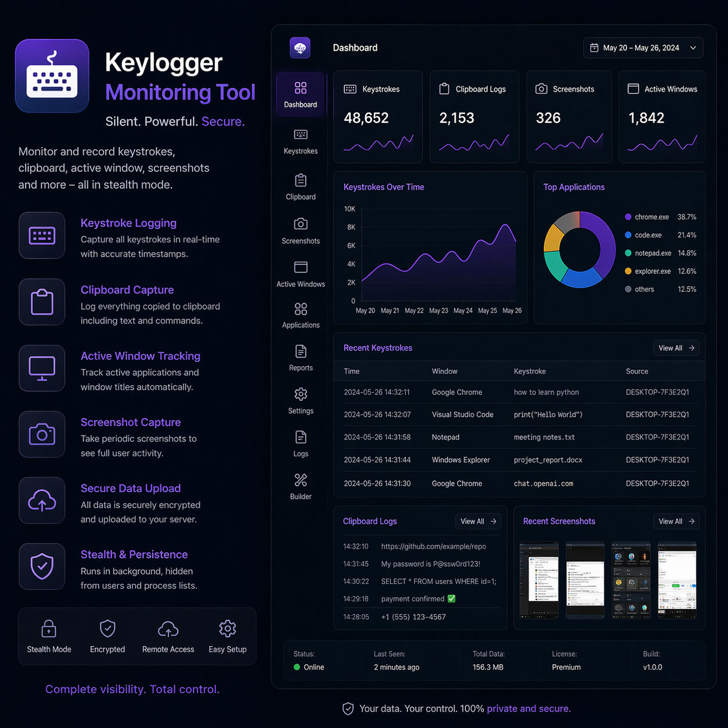Click the Screenshots camera icon in the sidebar
The width and height of the screenshot is (728, 728).
click(x=300, y=224)
